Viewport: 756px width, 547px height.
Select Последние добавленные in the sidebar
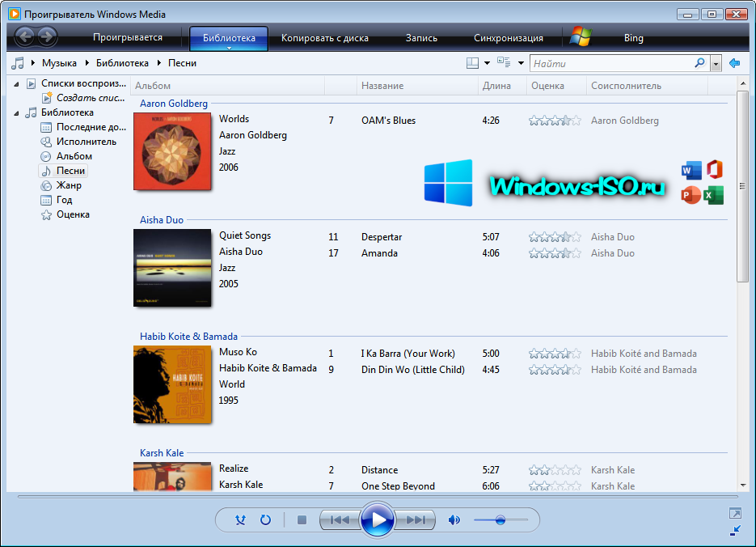[83, 127]
